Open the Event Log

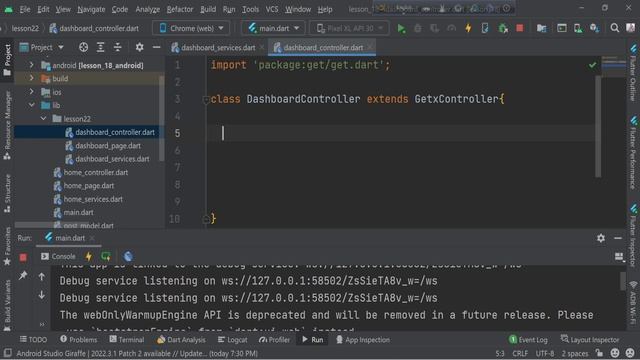coord(528,340)
